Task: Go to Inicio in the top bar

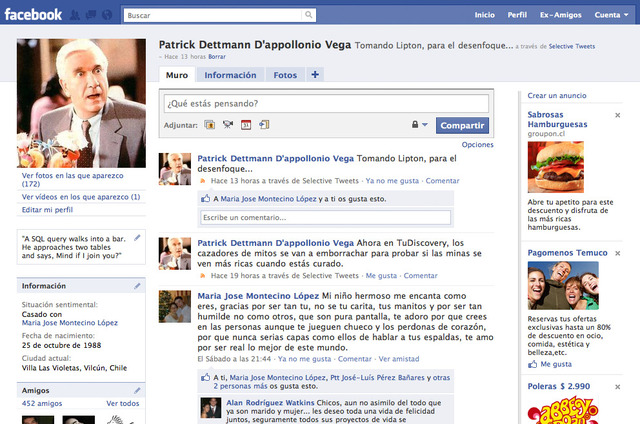Action: 484,15
